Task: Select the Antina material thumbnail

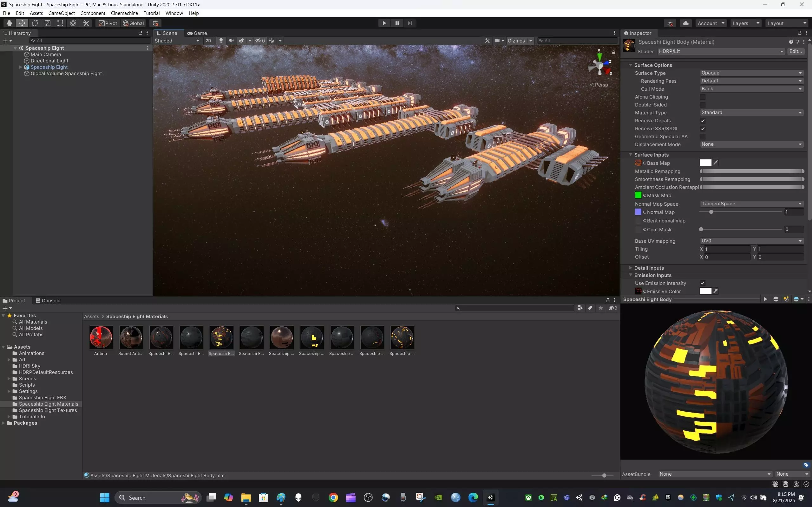Action: tap(101, 337)
